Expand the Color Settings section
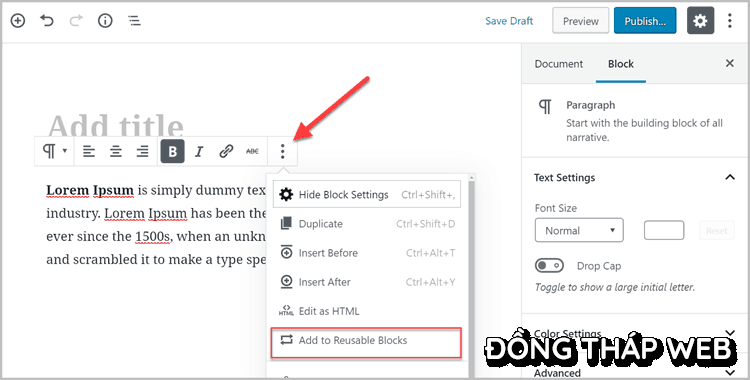 coord(634,333)
